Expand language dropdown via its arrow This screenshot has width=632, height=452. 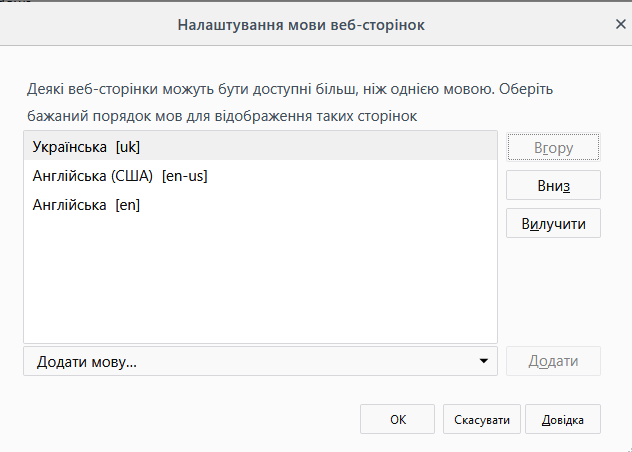click(484, 361)
